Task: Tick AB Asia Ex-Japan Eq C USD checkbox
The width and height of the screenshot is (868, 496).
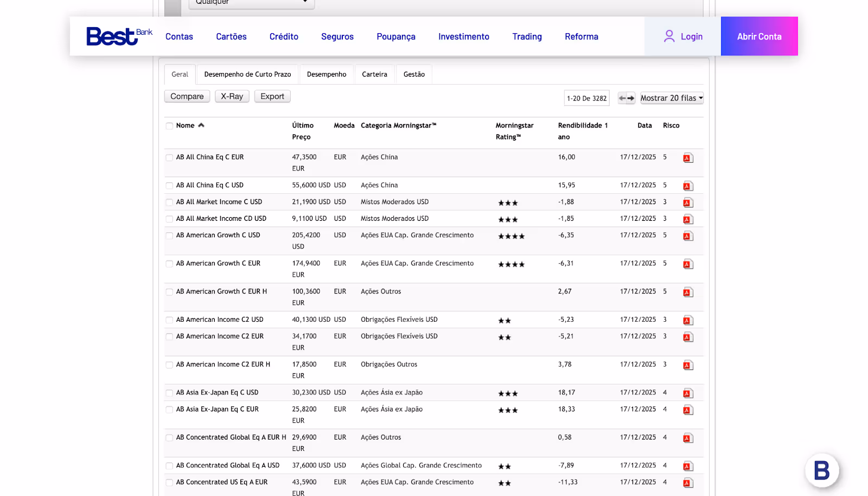Action: coord(169,393)
